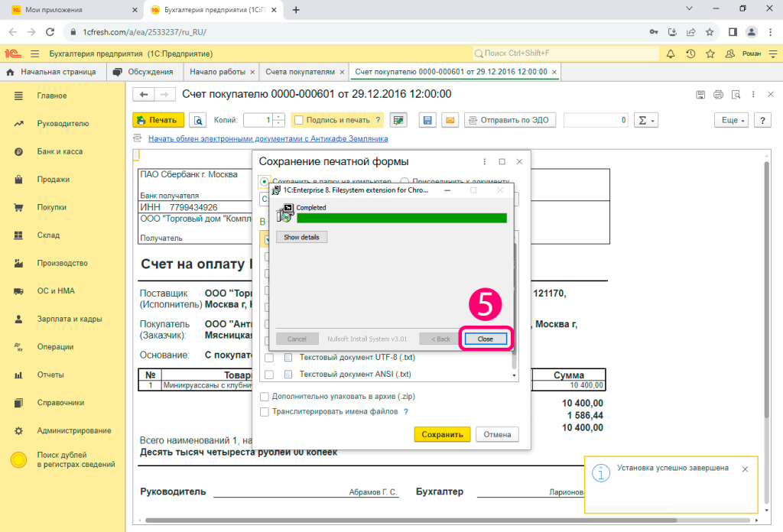Click Chrome bookmark star icon
The height and width of the screenshot is (532, 783).
tap(710, 32)
